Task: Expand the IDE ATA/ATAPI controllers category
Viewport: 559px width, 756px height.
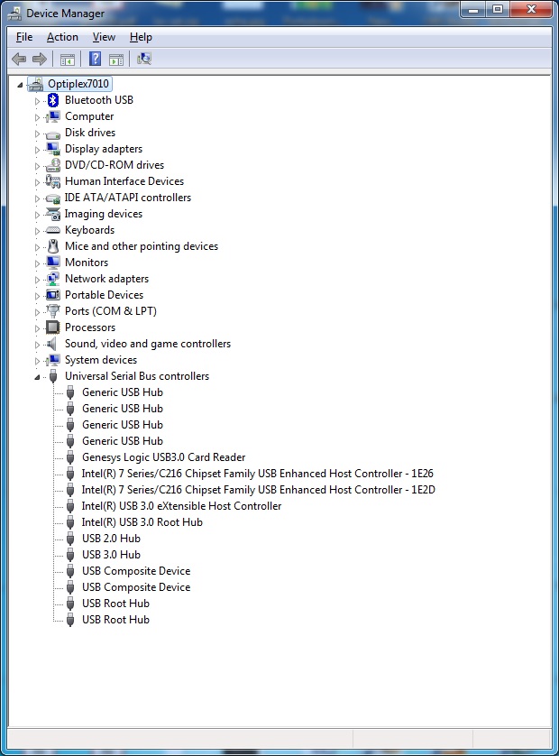Action: 37,198
